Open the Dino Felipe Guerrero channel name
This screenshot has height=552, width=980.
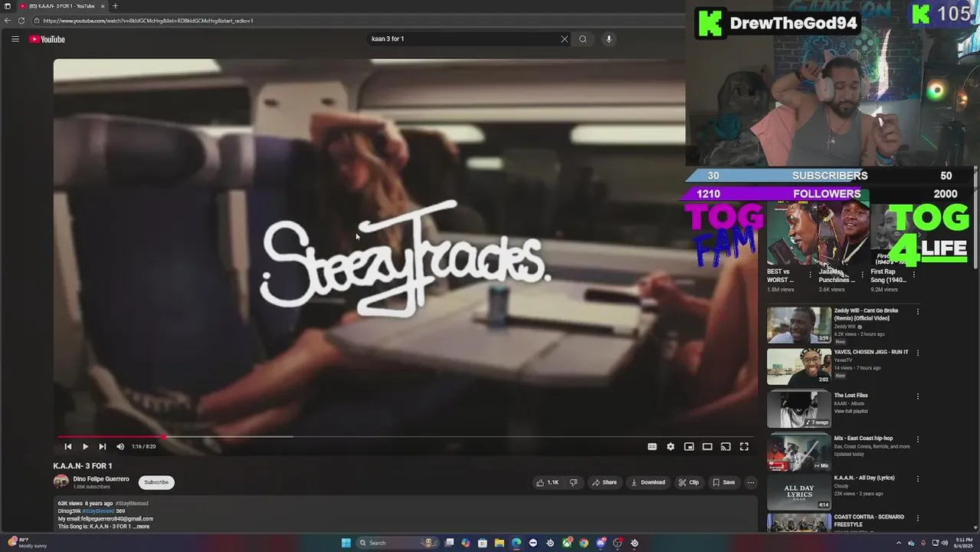point(101,479)
